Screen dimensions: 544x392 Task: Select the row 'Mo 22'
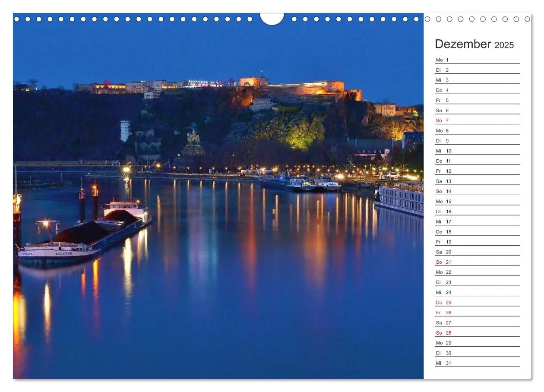478,272
